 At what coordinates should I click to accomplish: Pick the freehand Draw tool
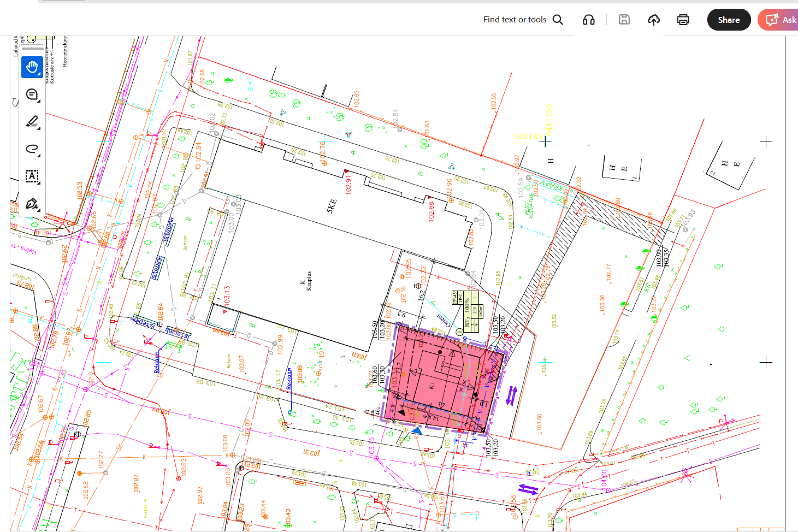32,149
